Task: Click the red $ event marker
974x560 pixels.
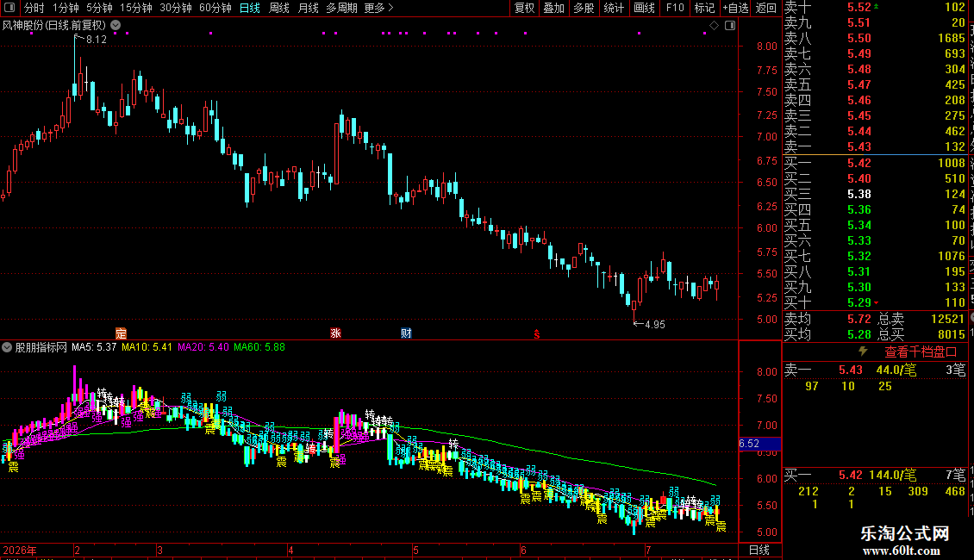Action: click(x=537, y=334)
